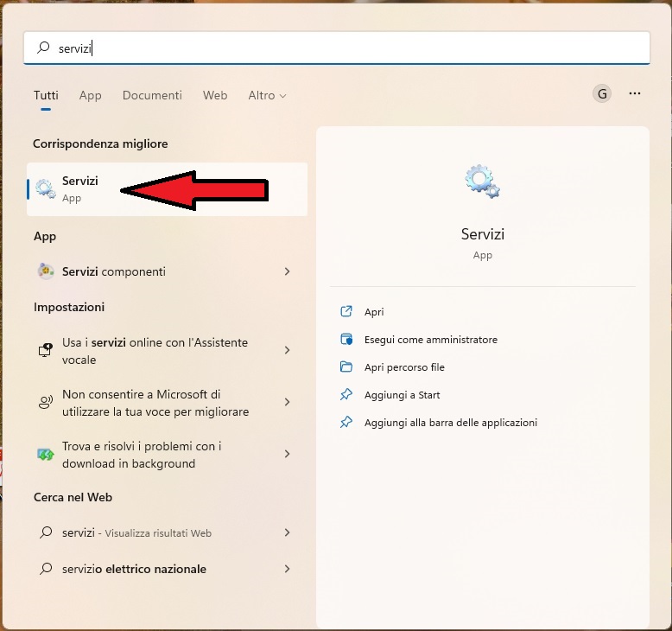Viewport: 672px width, 631px height.
Task: Expand 'servizio elettrico nazionale' chevron
Action: (287, 570)
